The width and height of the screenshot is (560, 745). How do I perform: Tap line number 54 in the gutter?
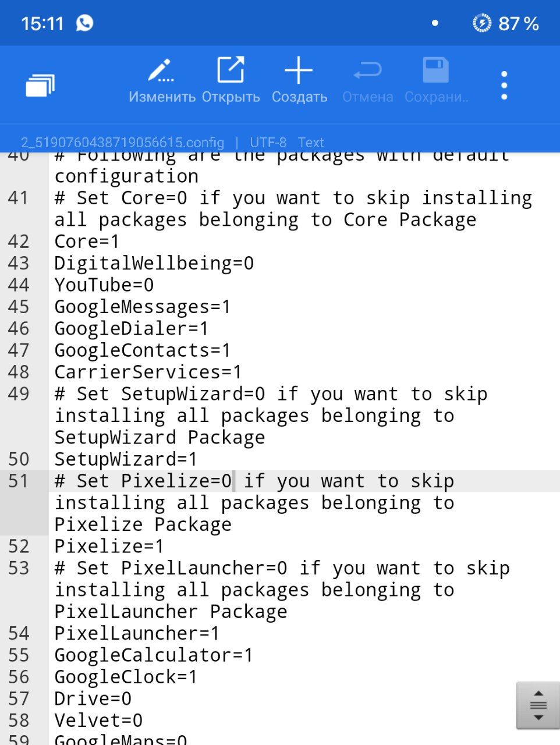click(x=19, y=633)
